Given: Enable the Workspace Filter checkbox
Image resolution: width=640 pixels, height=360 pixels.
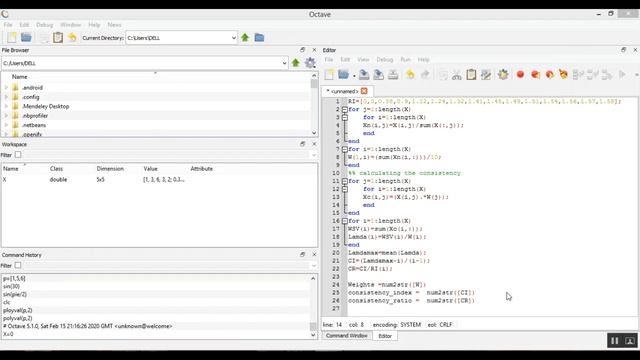Looking at the screenshot, I should point(18,155).
